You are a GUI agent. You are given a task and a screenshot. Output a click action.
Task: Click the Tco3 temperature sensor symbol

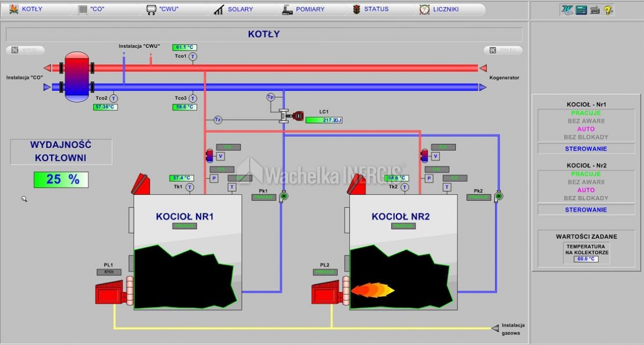[x=193, y=98]
